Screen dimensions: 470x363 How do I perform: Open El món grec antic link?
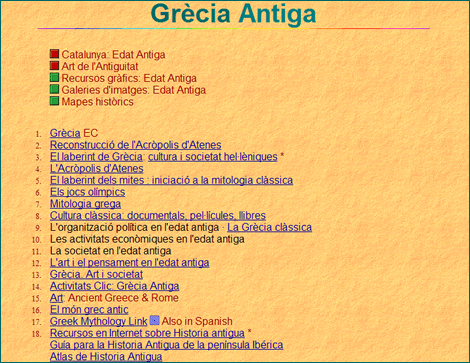pos(89,310)
